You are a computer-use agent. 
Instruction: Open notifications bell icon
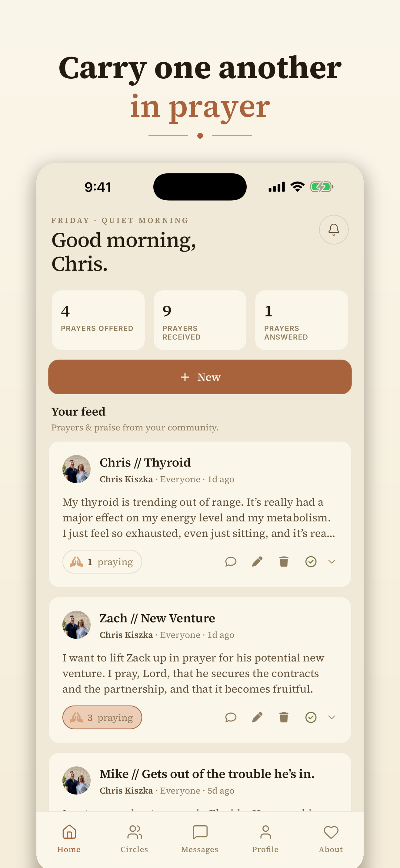coord(334,229)
